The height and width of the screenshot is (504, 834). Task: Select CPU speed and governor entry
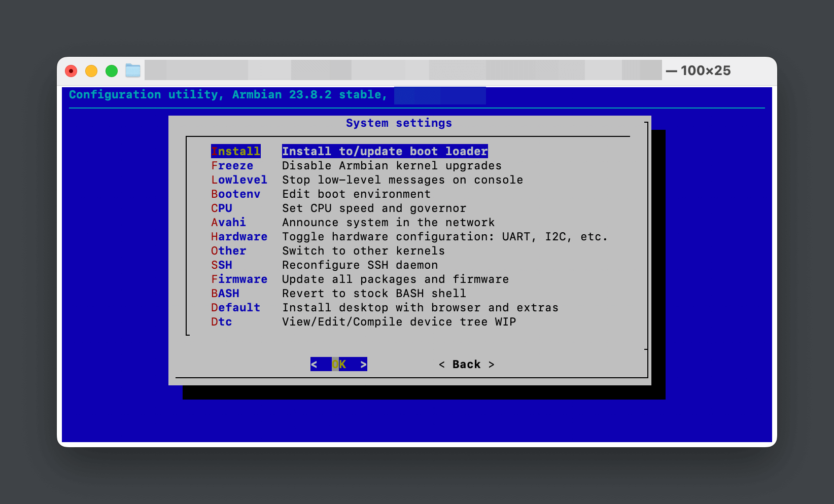tap(222, 208)
